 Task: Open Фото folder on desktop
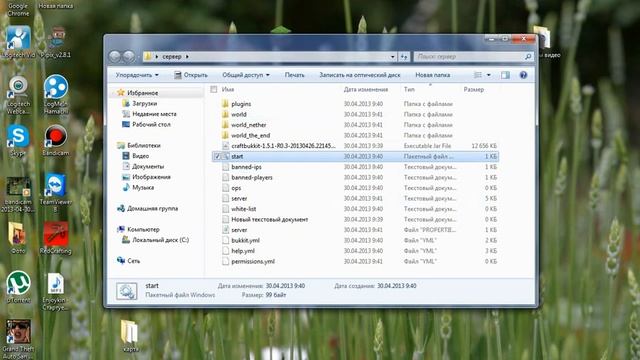18,238
